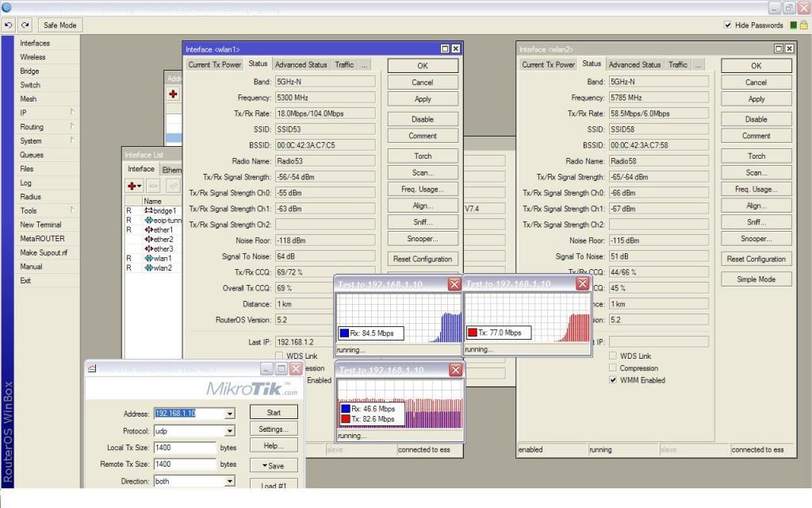Image resolution: width=812 pixels, height=508 pixels.
Task: Select the bridge1 interface row icon
Action: click(x=148, y=211)
